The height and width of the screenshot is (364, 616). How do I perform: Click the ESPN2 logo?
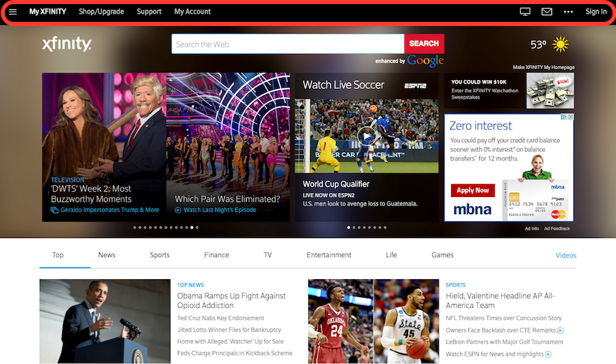[x=415, y=86]
